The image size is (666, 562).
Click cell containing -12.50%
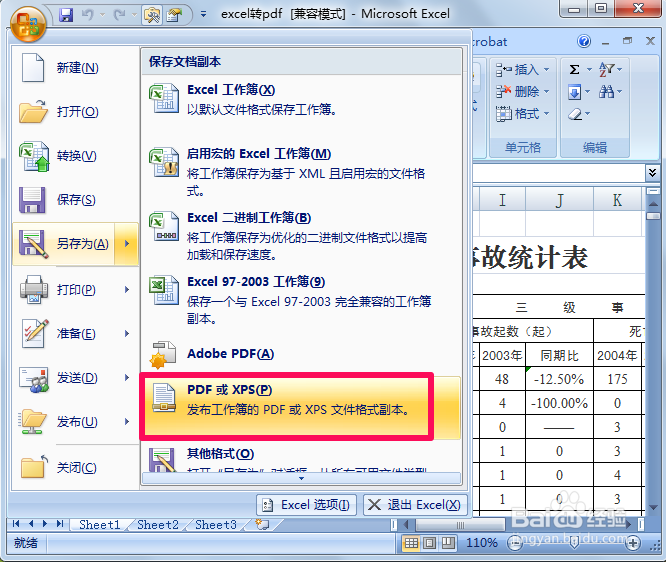click(559, 379)
